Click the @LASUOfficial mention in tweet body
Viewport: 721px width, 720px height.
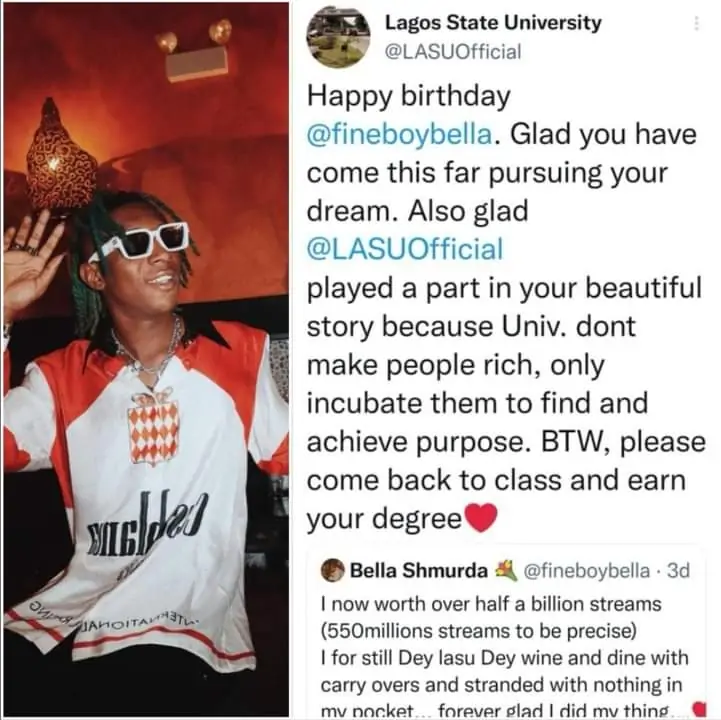click(405, 247)
